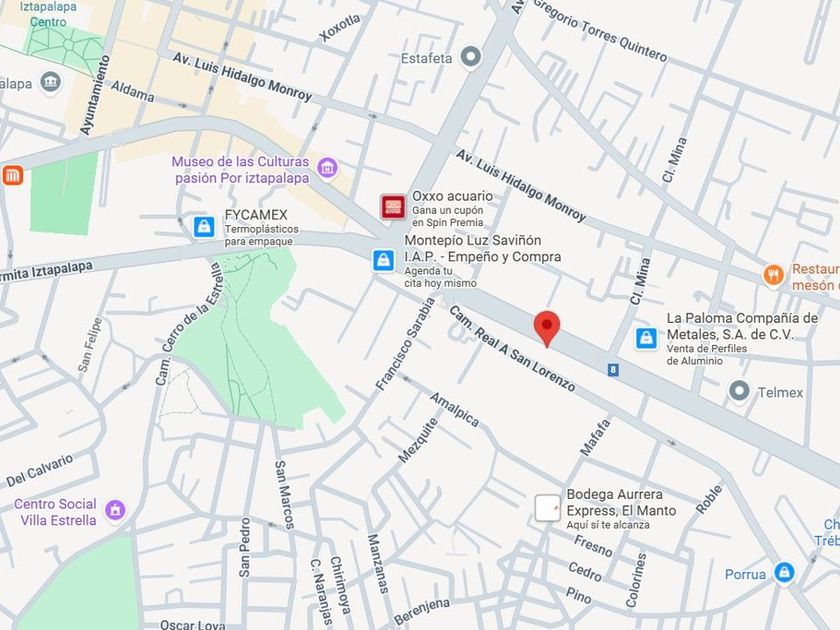Image resolution: width=840 pixels, height=630 pixels.
Task: Click the Montepío Luz Saviñón shop icon
Action: pos(382,260)
